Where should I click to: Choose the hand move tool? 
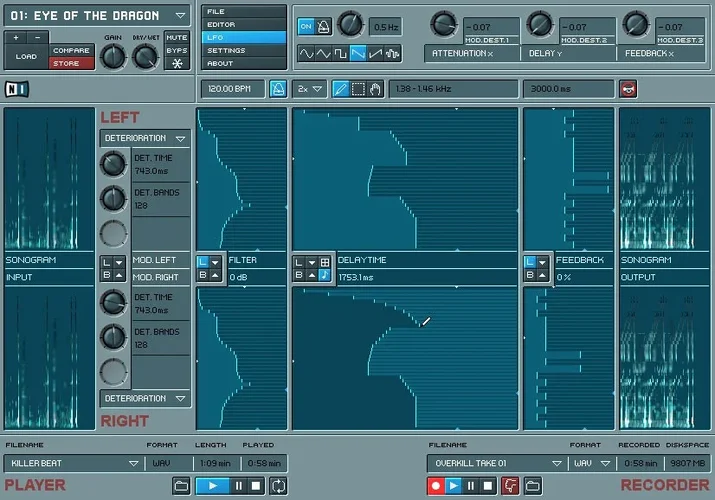(375, 89)
